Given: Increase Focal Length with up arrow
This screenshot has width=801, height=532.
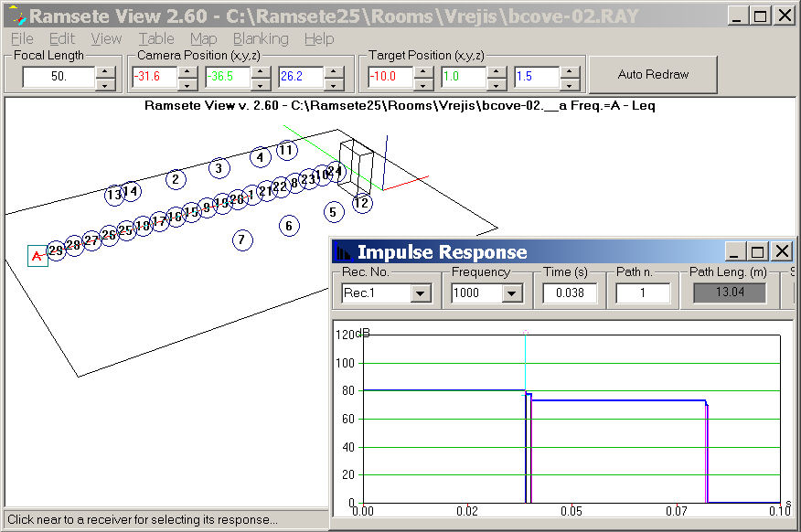Looking at the screenshot, I should click(x=105, y=71).
